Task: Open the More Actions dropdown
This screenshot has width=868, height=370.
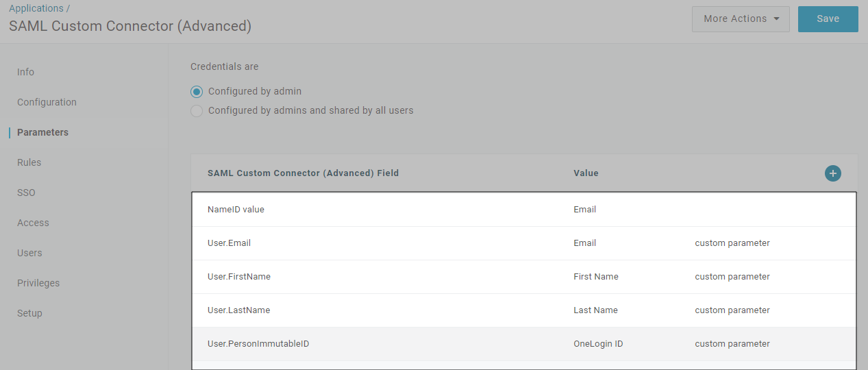Action: [x=741, y=19]
